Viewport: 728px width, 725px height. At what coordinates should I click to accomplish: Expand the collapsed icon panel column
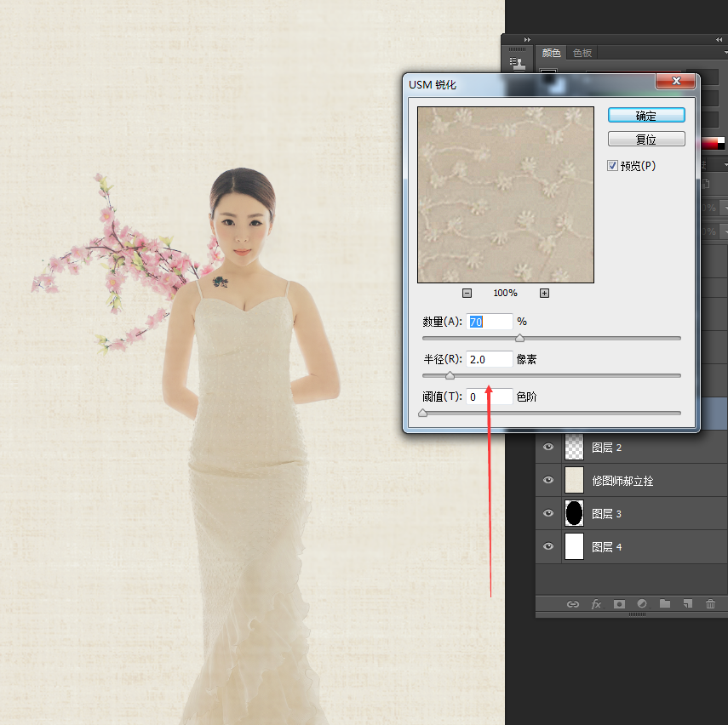tap(526, 39)
